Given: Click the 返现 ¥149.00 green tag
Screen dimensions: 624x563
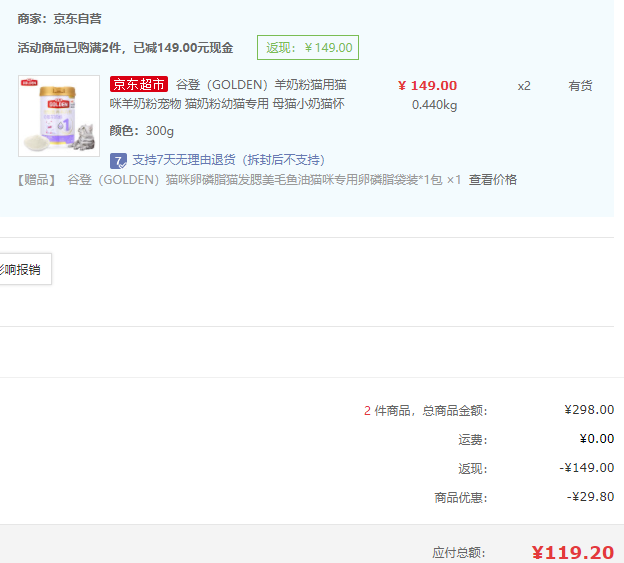Looking at the screenshot, I should 308,48.
